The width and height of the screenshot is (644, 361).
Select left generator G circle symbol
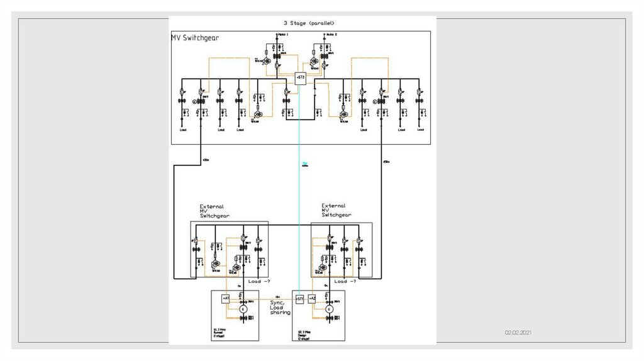243,309
